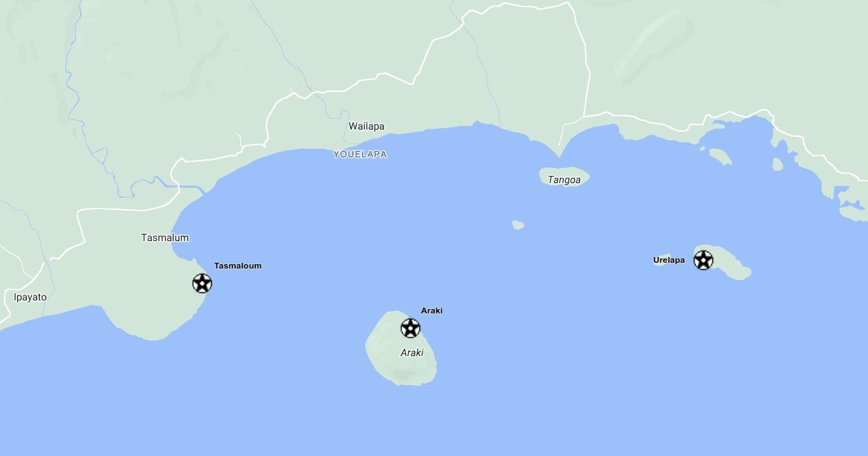Viewport: 868px width, 456px height.
Task: Click the tiny islet southwest of Tangoa
Action: (518, 225)
